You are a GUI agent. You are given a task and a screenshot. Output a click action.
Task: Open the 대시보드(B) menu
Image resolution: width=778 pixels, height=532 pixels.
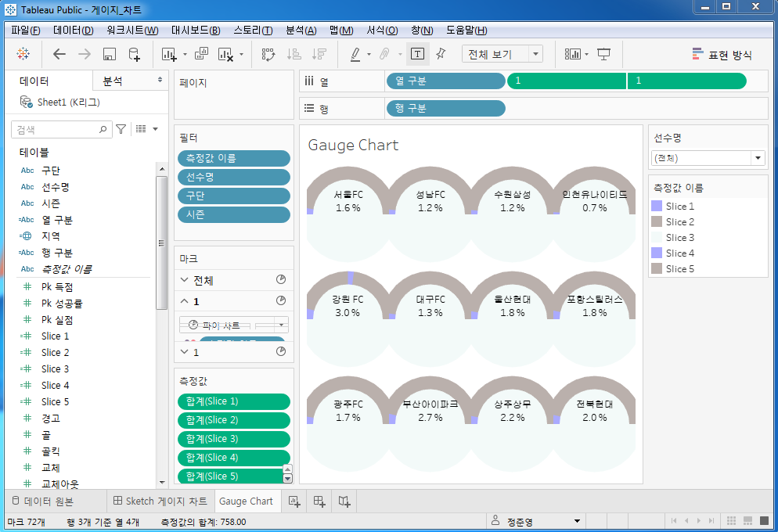(x=196, y=31)
